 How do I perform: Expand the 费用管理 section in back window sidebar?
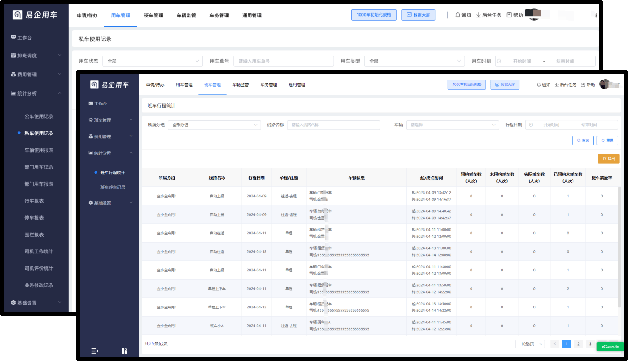pyautogui.click(x=35, y=74)
